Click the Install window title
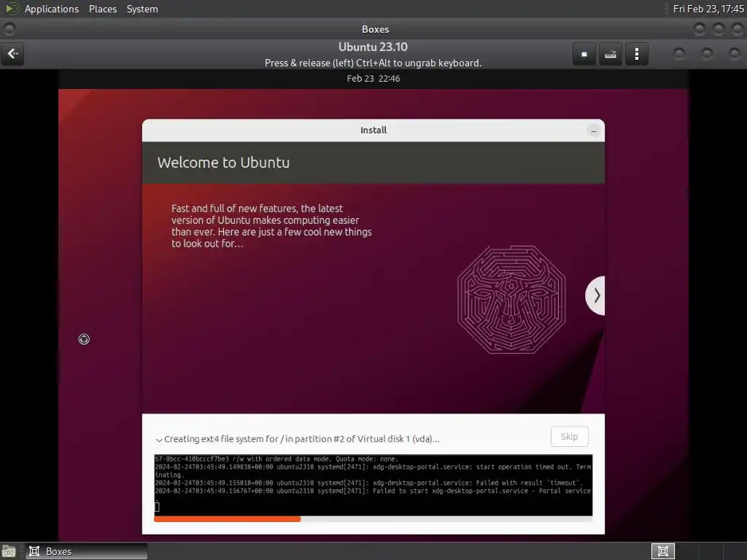The height and width of the screenshot is (560, 747). 373,131
